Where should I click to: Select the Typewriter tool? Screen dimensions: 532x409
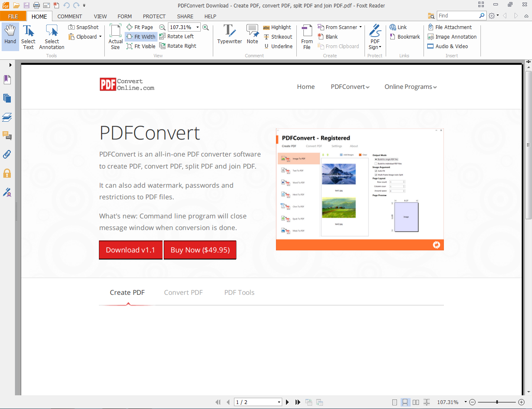point(229,34)
